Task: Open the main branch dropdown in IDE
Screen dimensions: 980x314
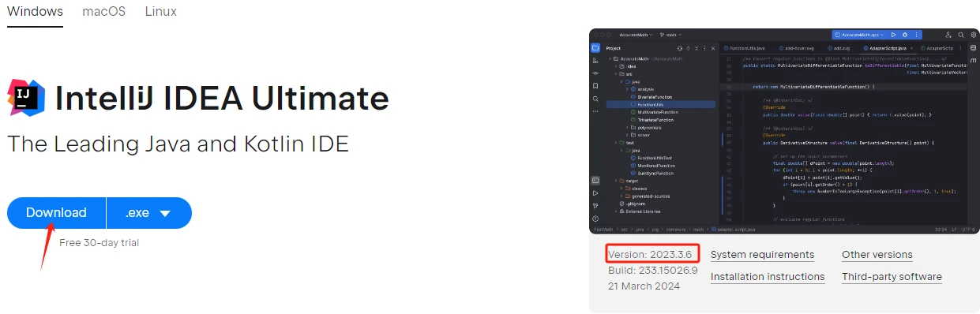Action: (672, 35)
